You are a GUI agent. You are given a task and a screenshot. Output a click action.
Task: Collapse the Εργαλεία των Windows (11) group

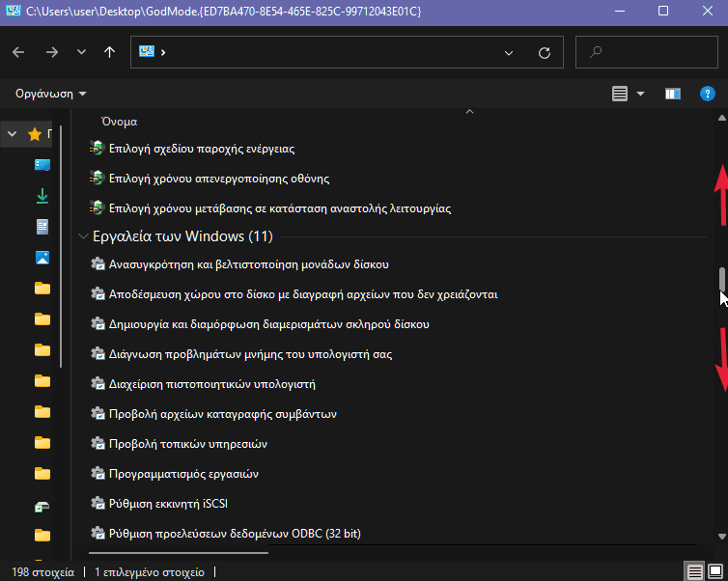[83, 236]
